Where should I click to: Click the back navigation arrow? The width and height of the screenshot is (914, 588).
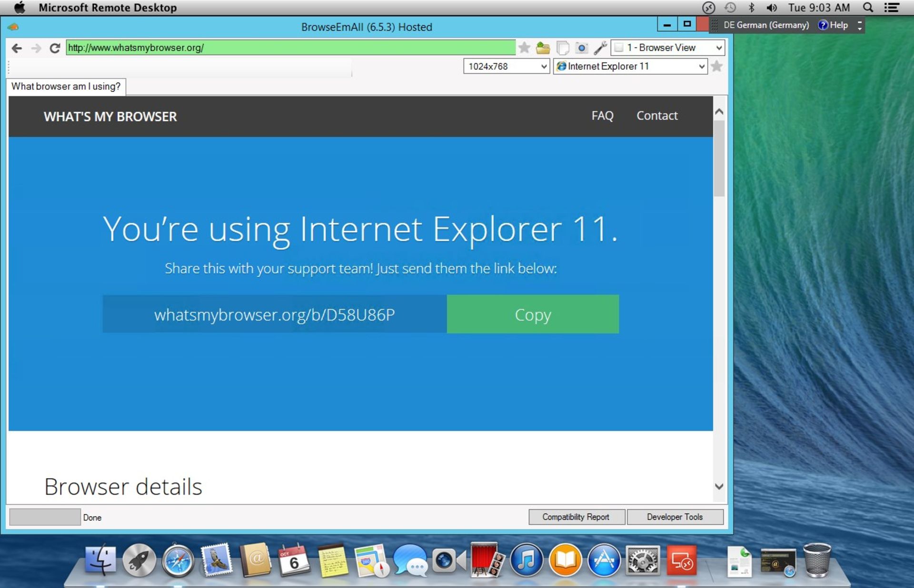point(17,48)
